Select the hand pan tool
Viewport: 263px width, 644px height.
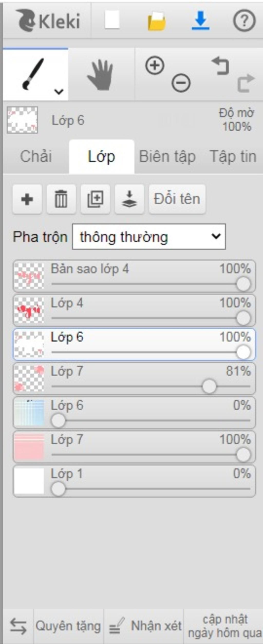(100, 75)
